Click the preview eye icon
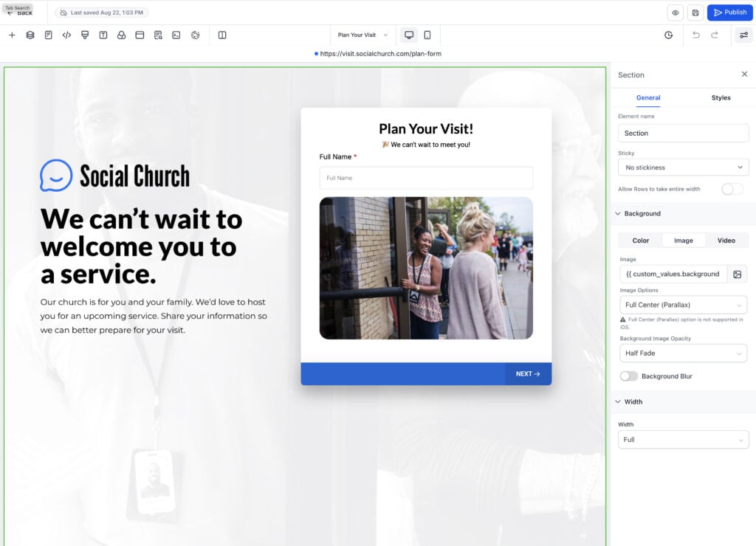Viewport: 756px width, 546px height. pos(675,13)
